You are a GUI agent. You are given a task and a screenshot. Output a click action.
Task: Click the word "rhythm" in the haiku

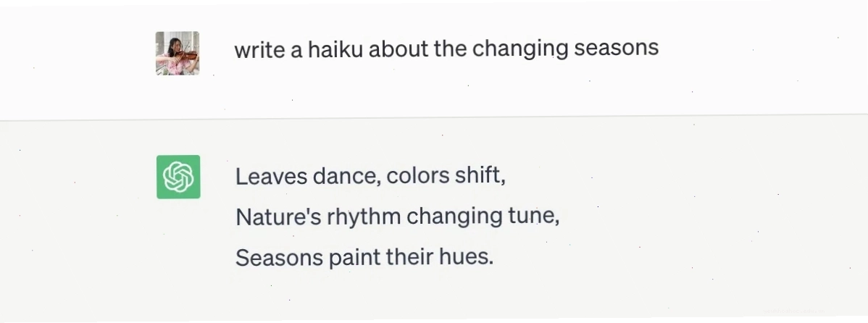(364, 217)
